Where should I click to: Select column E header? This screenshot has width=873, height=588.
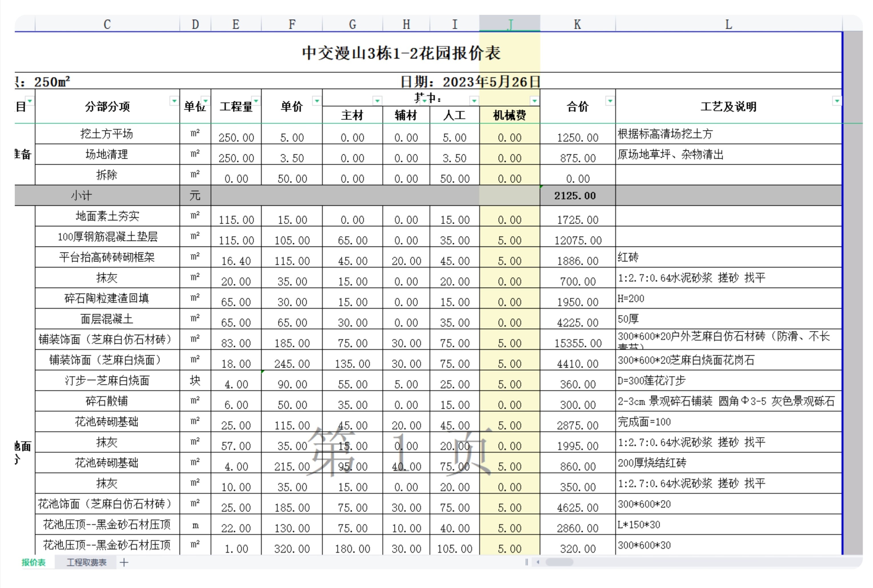(236, 24)
